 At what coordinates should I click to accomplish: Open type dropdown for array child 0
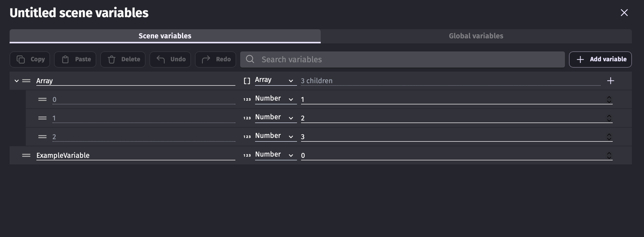tap(275, 99)
